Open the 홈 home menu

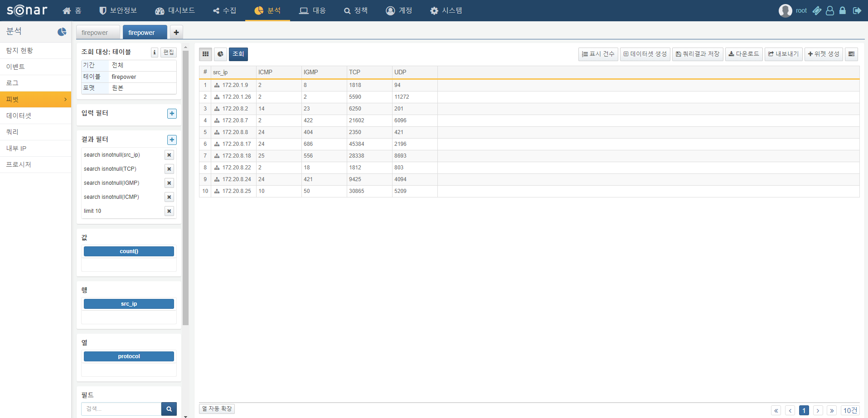(72, 10)
